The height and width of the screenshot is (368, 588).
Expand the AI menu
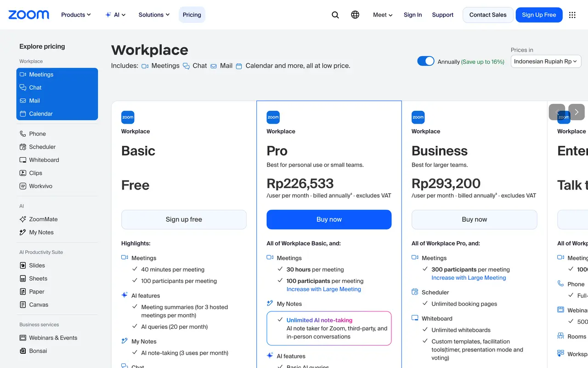(x=115, y=15)
